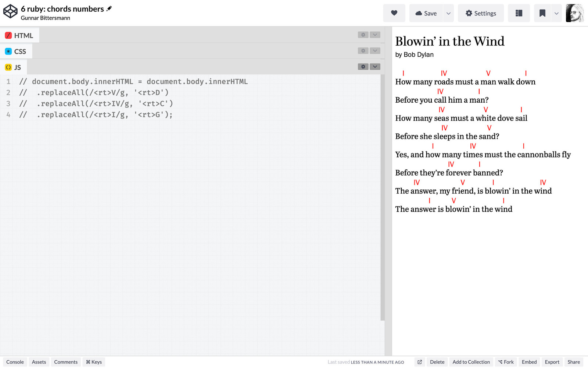The height and width of the screenshot is (368, 588).
Task: Click lyric 'Before she sleeps in the sand?'
Action: pos(447,136)
